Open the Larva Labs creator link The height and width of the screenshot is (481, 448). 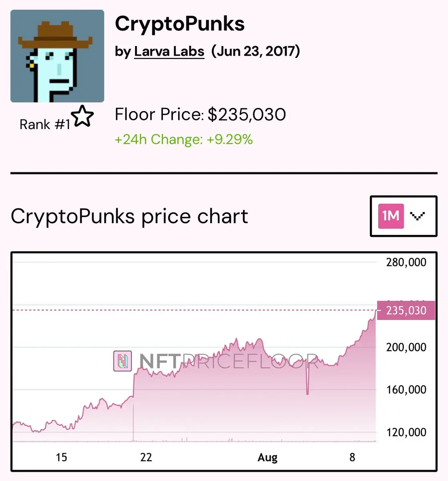(169, 51)
